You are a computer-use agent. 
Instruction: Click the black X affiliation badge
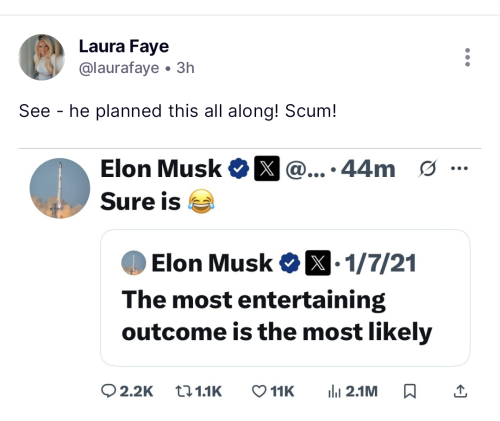click(267, 169)
